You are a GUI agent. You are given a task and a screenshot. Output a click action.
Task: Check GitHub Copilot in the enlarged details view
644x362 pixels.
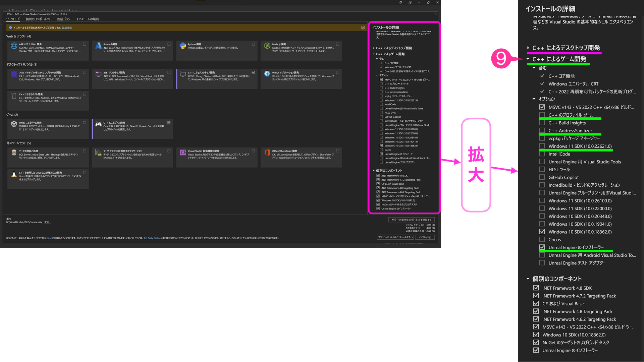pyautogui.click(x=542, y=177)
